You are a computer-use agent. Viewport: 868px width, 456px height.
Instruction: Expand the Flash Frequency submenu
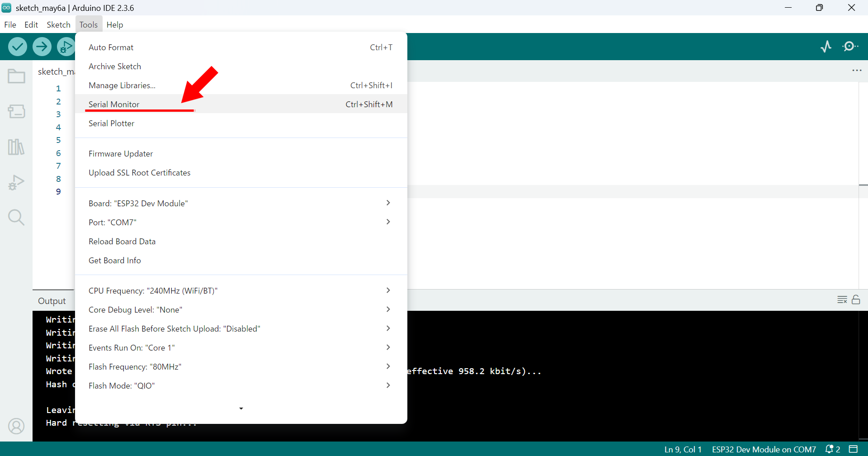(x=241, y=367)
